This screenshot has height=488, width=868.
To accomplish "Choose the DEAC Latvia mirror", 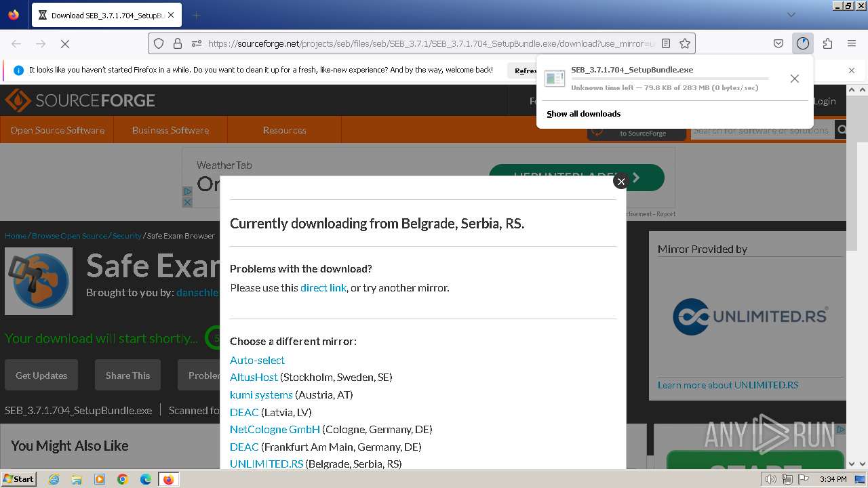I will [x=244, y=412].
